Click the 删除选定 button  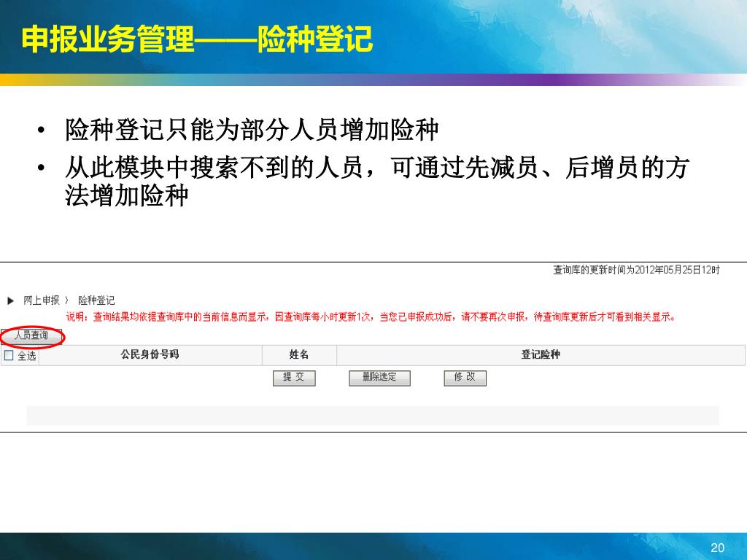pyautogui.click(x=379, y=378)
